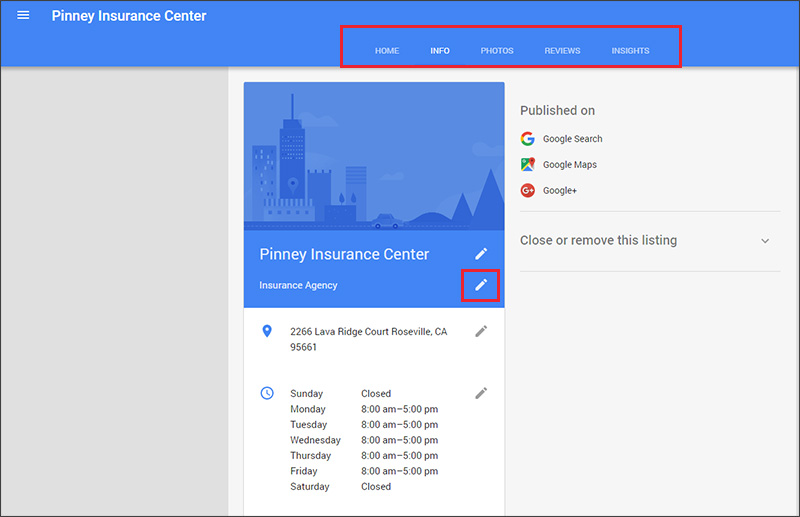Open the hamburger navigation menu
800x517 pixels.
click(x=23, y=15)
